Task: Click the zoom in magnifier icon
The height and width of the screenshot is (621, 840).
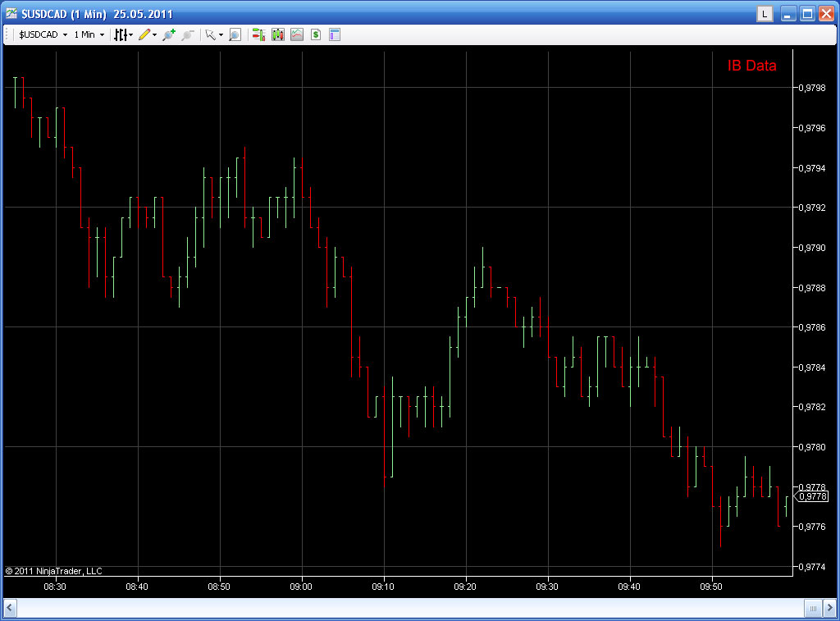Action: click(x=169, y=34)
